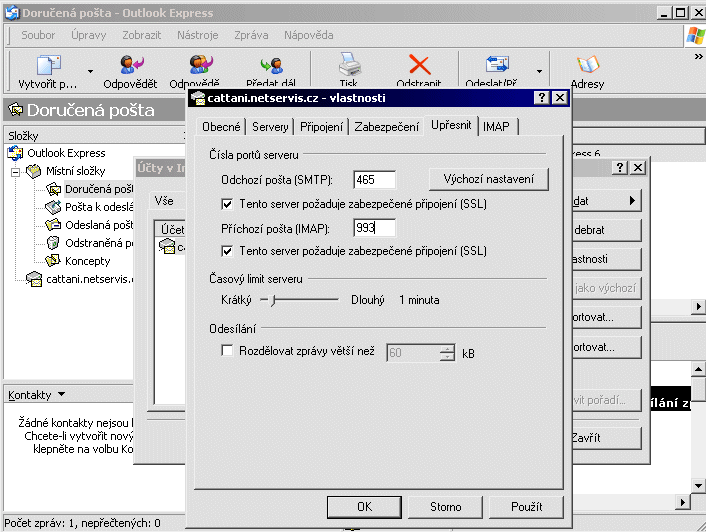Switch to the Připojení tab

coord(321,127)
